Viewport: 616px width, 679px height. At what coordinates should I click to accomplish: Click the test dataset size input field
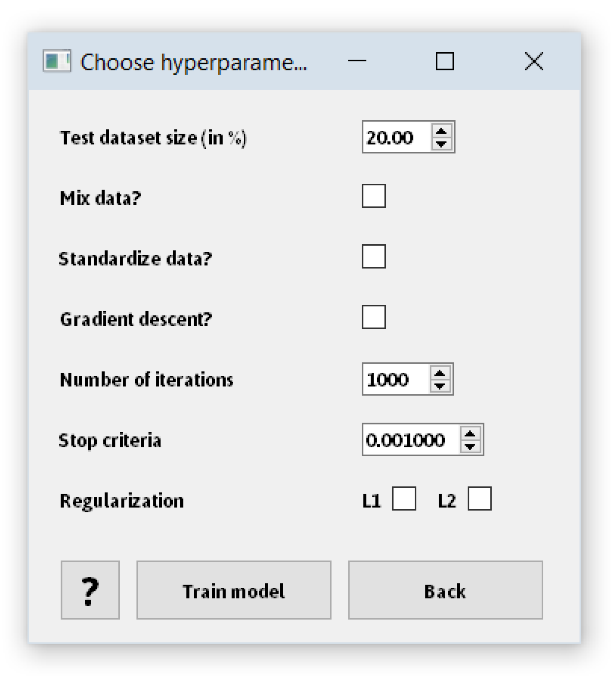tap(396, 137)
